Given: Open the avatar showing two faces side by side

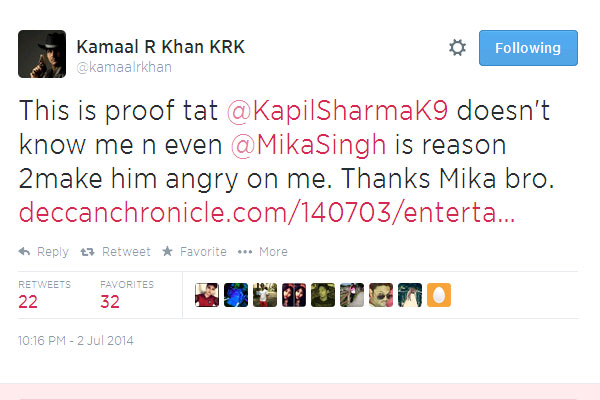Looking at the screenshot, I should pos(293,295).
